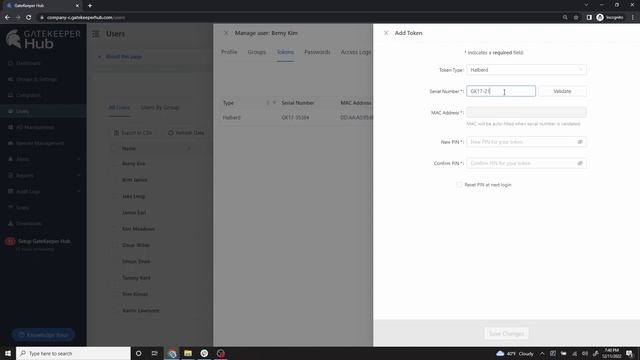Click the Type column header
The image size is (640, 360).
tap(228, 103)
